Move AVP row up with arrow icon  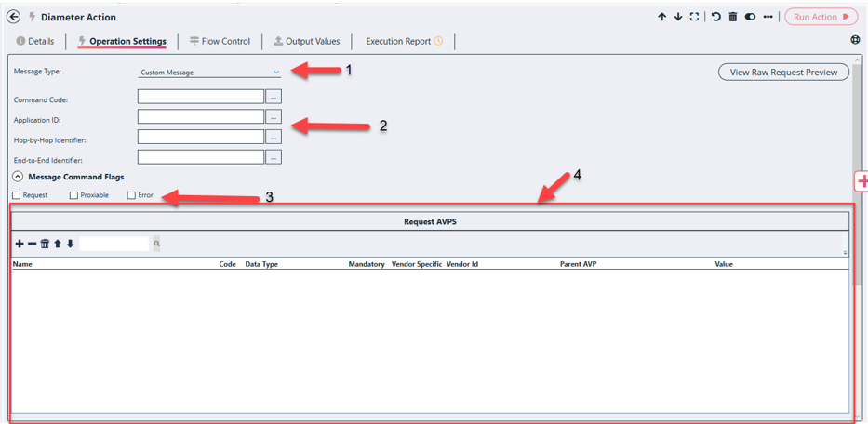pyautogui.click(x=58, y=244)
